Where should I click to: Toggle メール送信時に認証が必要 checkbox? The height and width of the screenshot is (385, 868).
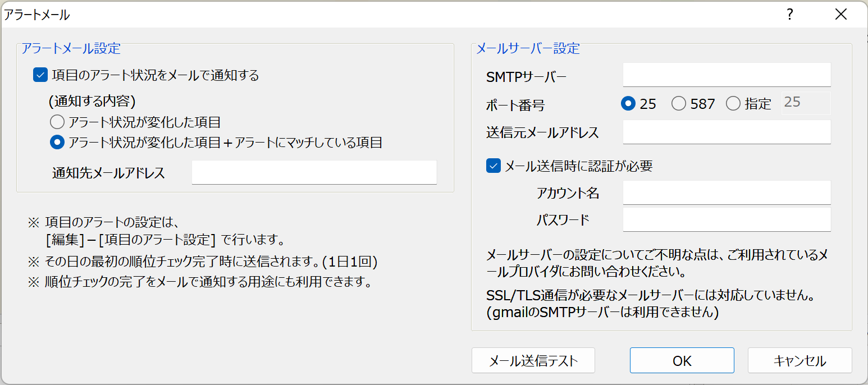(x=493, y=167)
